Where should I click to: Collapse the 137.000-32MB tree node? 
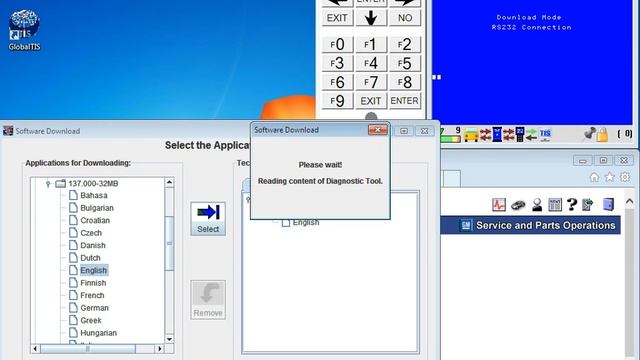(48, 184)
